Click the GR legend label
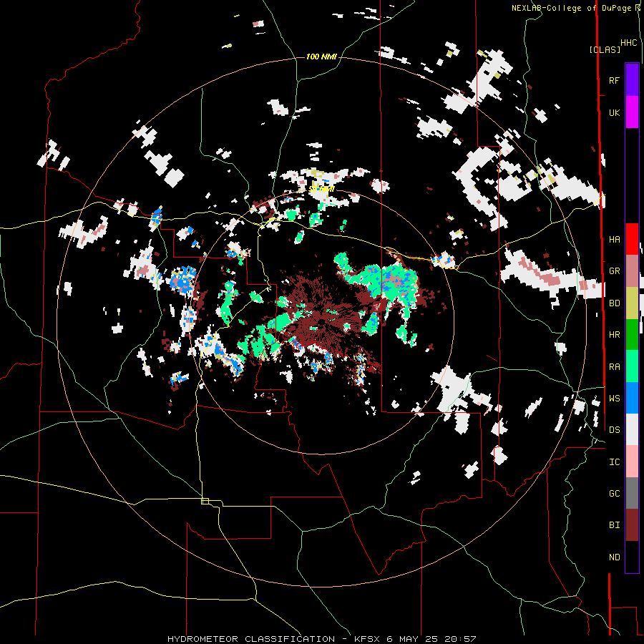The height and width of the screenshot is (644, 644). pyautogui.click(x=614, y=271)
